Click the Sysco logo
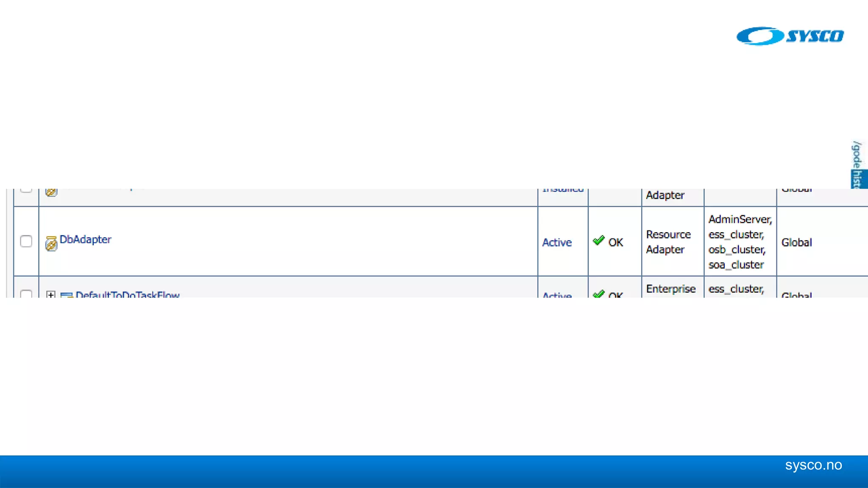The image size is (868, 488). (x=790, y=36)
